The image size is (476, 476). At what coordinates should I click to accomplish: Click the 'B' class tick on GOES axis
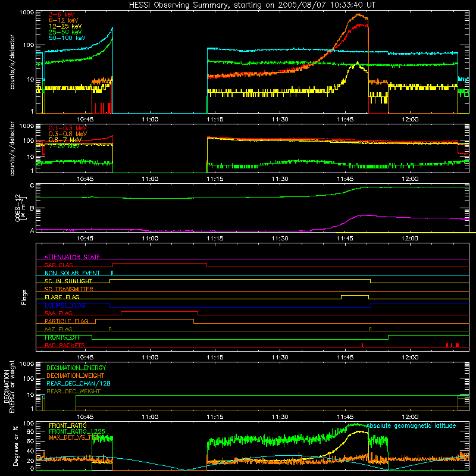(32, 208)
